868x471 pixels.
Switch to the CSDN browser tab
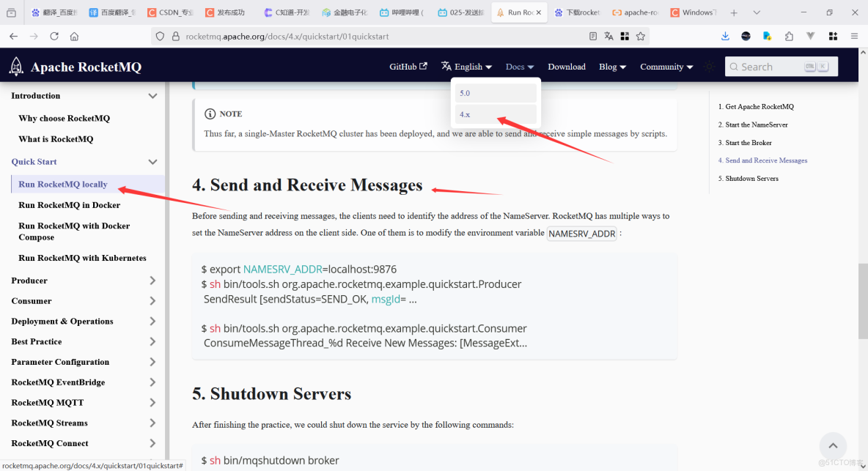[171, 12]
